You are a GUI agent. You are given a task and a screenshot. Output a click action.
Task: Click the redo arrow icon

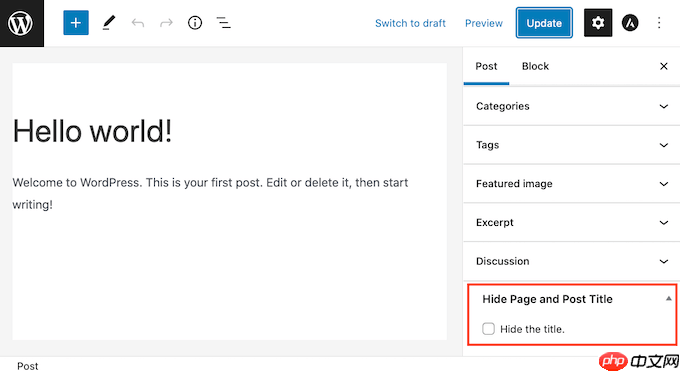(x=166, y=23)
